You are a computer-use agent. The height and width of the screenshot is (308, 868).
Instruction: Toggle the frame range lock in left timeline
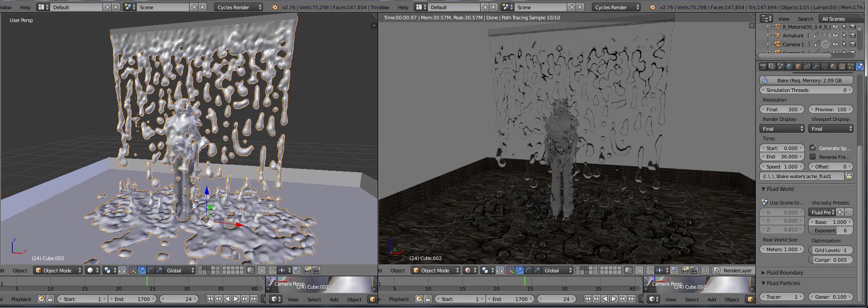(50, 299)
